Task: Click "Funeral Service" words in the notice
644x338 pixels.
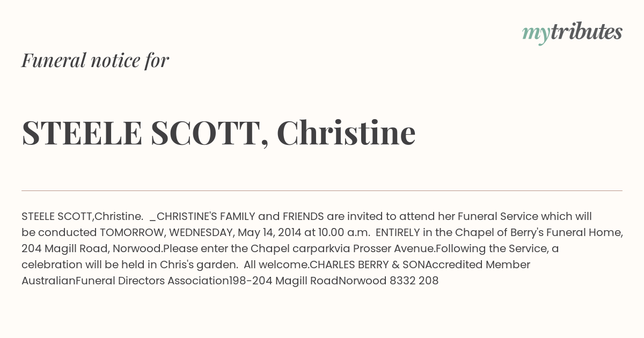Action: tap(497, 216)
